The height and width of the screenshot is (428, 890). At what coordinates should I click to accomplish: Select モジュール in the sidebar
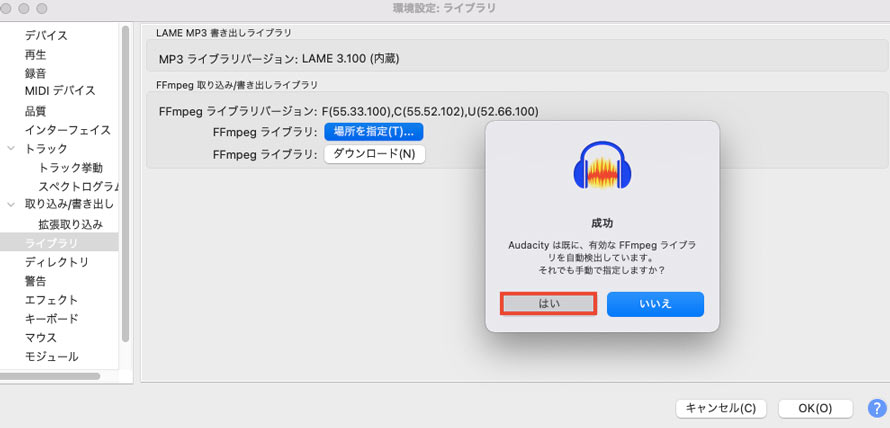click(x=51, y=357)
